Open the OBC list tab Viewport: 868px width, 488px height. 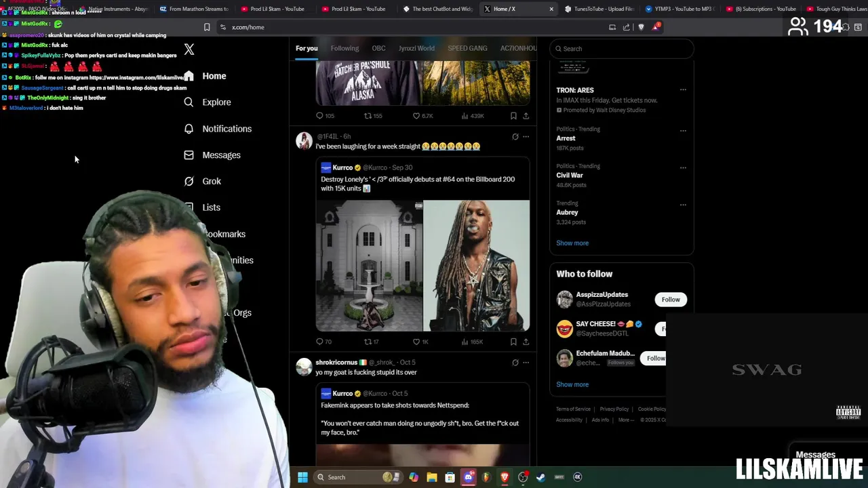[378, 48]
